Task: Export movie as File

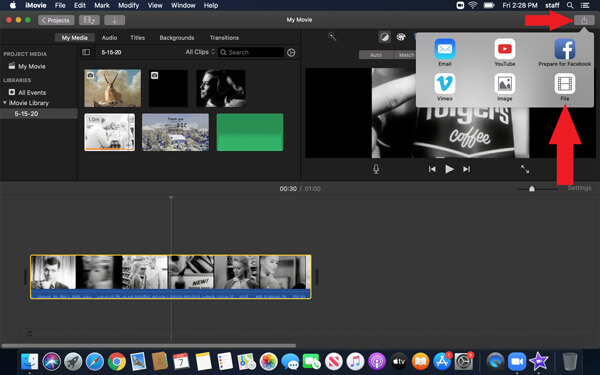Action: (565, 87)
